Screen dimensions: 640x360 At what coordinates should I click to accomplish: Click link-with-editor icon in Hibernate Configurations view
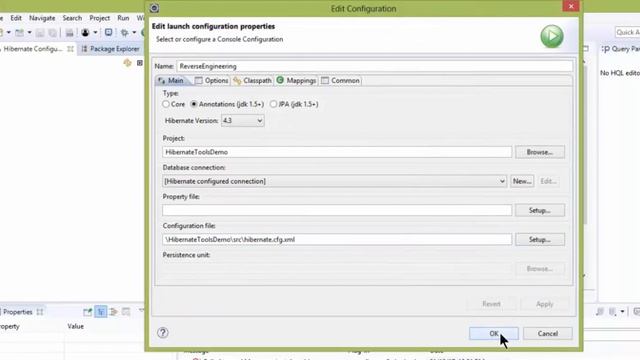pyautogui.click(x=127, y=62)
